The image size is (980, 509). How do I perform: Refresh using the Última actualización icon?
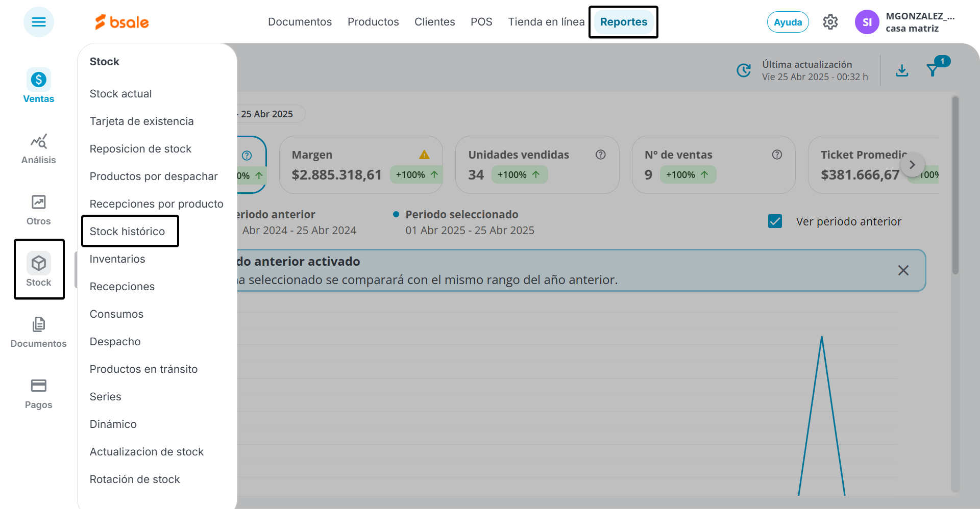coord(744,70)
